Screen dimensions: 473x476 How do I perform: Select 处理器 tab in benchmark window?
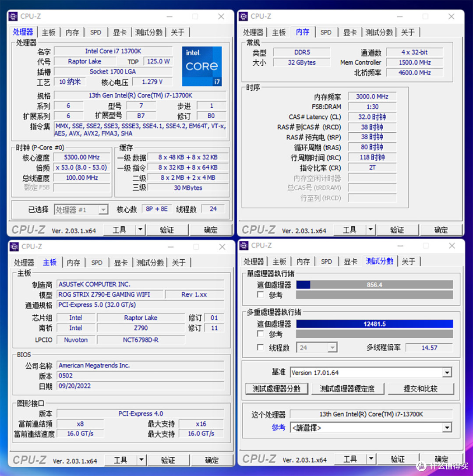[254, 261]
